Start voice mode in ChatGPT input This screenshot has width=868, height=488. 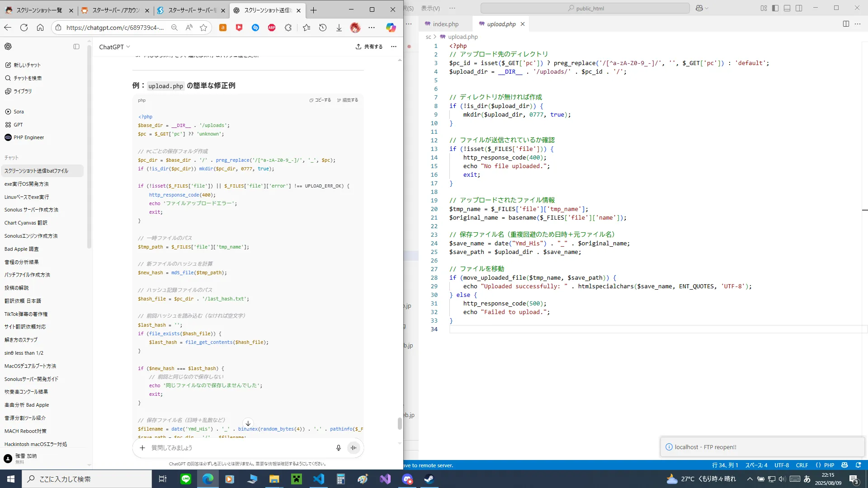pyautogui.click(x=354, y=448)
